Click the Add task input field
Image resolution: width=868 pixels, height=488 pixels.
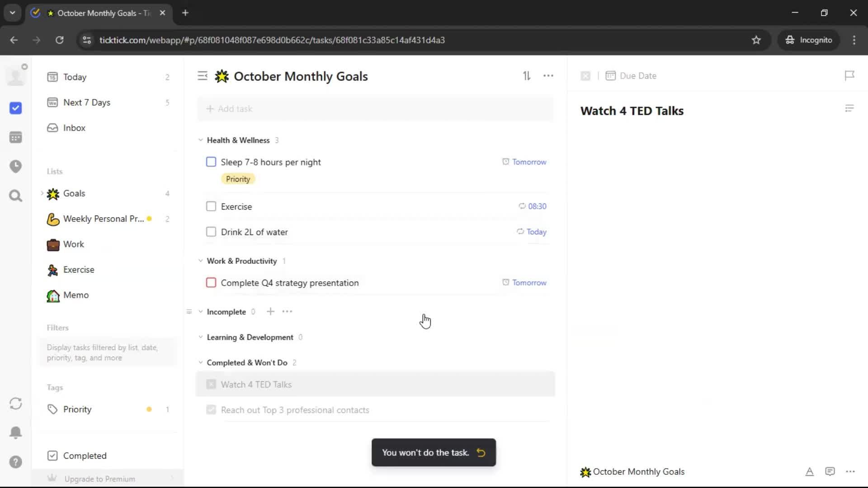tap(375, 109)
